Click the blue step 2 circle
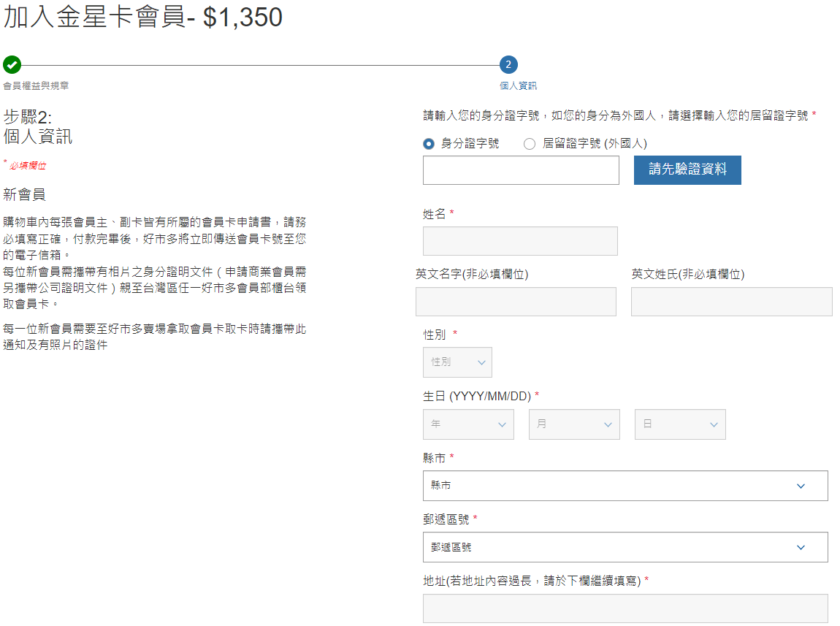This screenshot has width=840, height=626. pyautogui.click(x=508, y=65)
